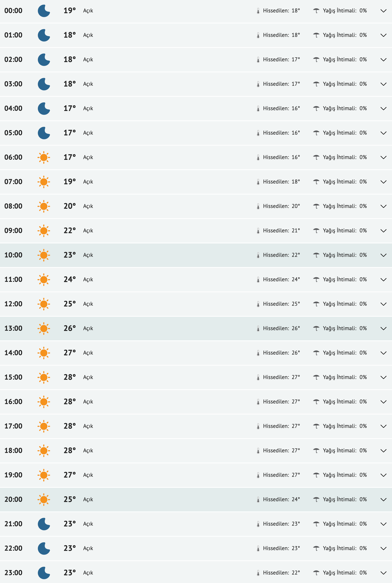The width and height of the screenshot is (392, 583).
Task: Click the umbrella icon in the 15:00 row
Action: point(316,377)
